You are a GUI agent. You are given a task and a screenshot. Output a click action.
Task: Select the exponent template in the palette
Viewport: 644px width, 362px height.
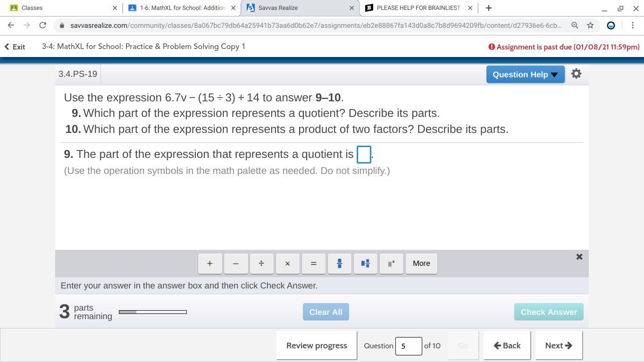click(391, 263)
